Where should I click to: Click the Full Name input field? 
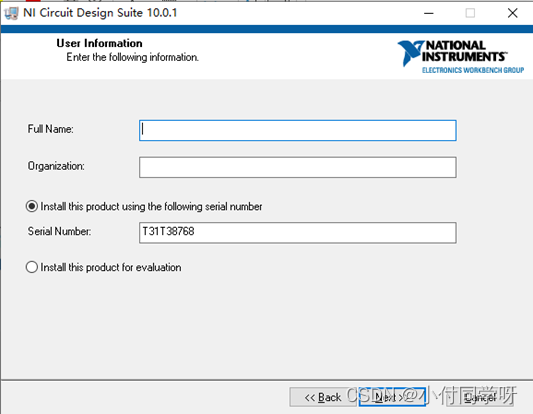coord(297,131)
